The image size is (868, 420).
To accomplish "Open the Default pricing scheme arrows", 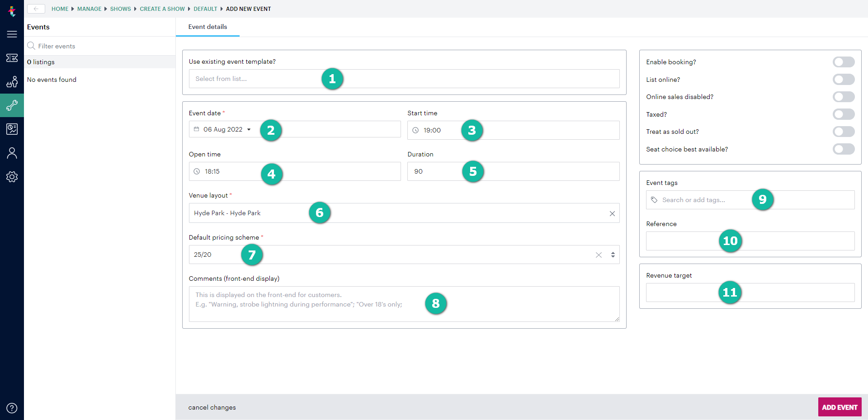I will 613,255.
